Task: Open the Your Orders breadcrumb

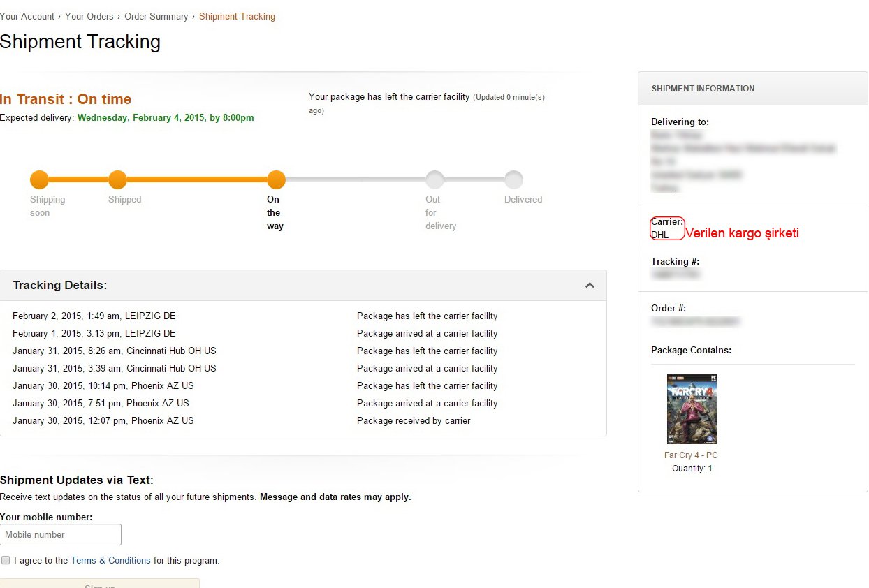Action: coord(89,16)
